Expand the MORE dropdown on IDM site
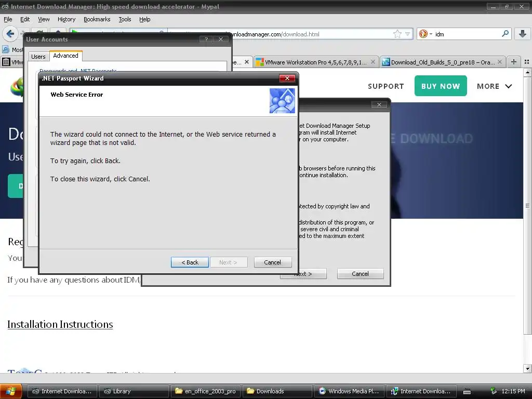The width and height of the screenshot is (532, 399). click(494, 86)
